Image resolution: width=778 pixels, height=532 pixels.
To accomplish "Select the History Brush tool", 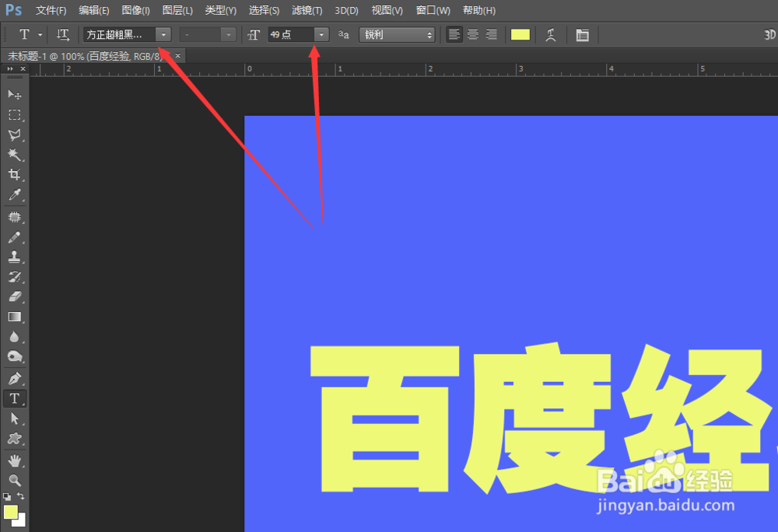I will [x=14, y=277].
